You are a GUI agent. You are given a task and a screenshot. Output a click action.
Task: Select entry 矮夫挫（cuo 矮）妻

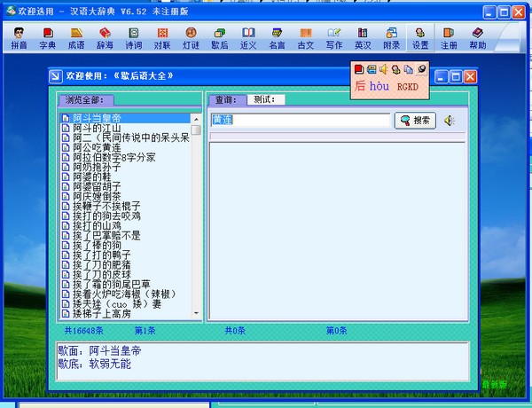(x=125, y=304)
